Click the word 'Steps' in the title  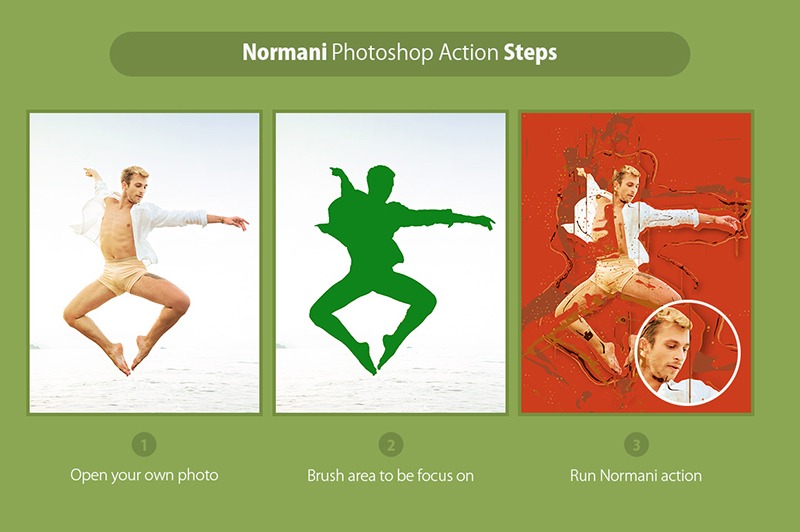(x=530, y=54)
